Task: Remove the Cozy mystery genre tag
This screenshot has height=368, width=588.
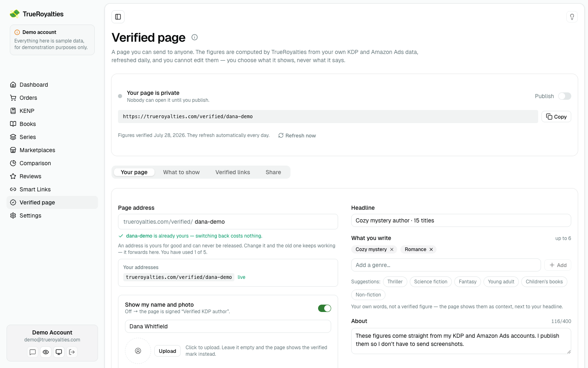Action: (x=392, y=249)
